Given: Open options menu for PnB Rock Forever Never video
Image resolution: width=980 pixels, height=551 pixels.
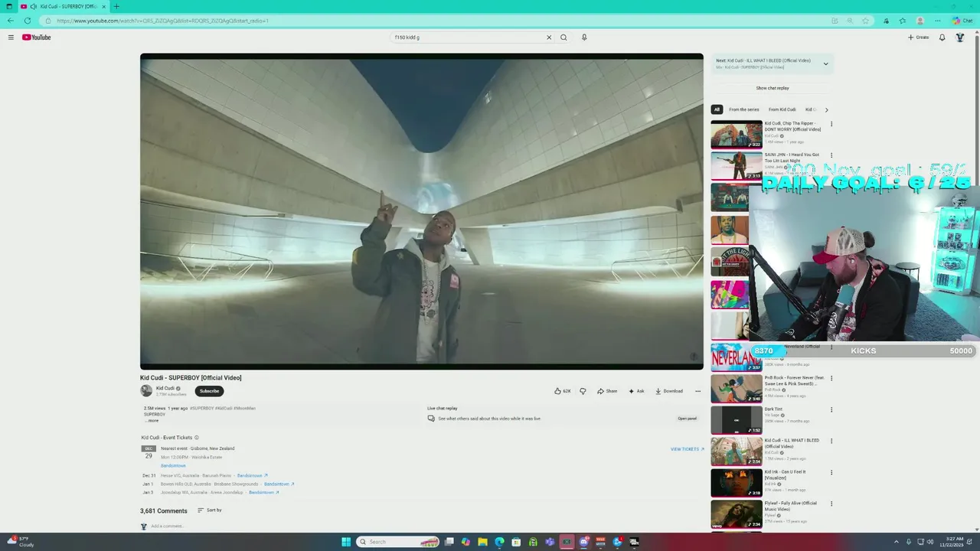Looking at the screenshot, I should pos(831,378).
